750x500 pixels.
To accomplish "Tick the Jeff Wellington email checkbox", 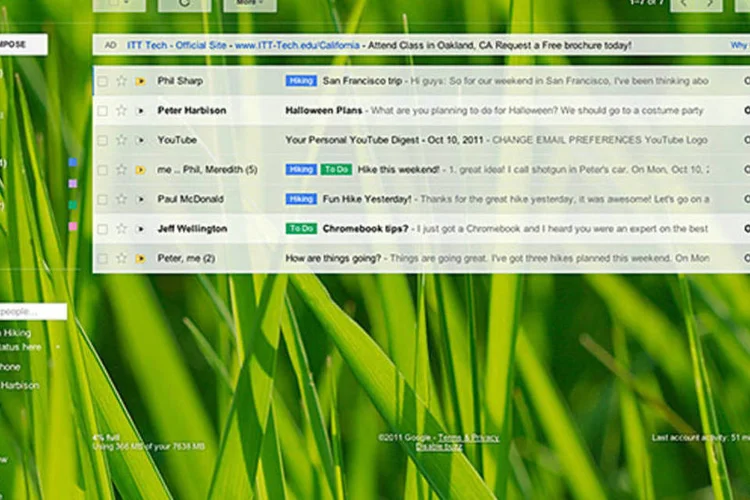I will point(102,229).
